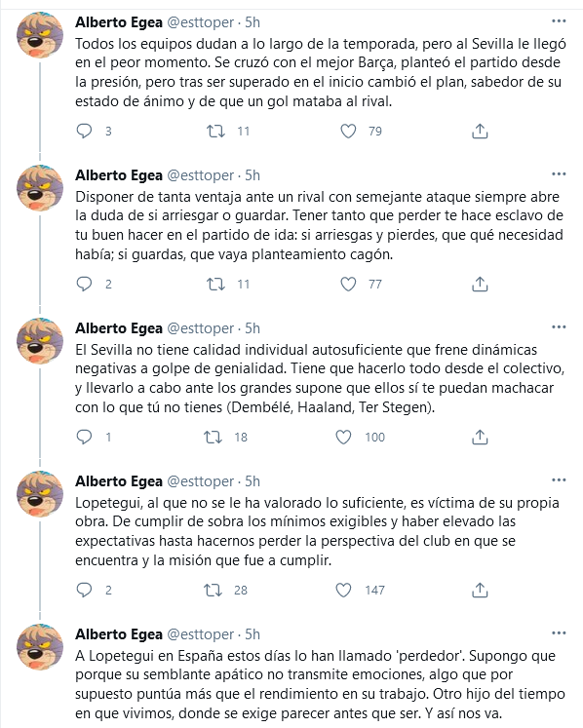Image resolution: width=583 pixels, height=728 pixels.
Task: Open Alberto Egea profile from first tweet
Action: pos(119,21)
